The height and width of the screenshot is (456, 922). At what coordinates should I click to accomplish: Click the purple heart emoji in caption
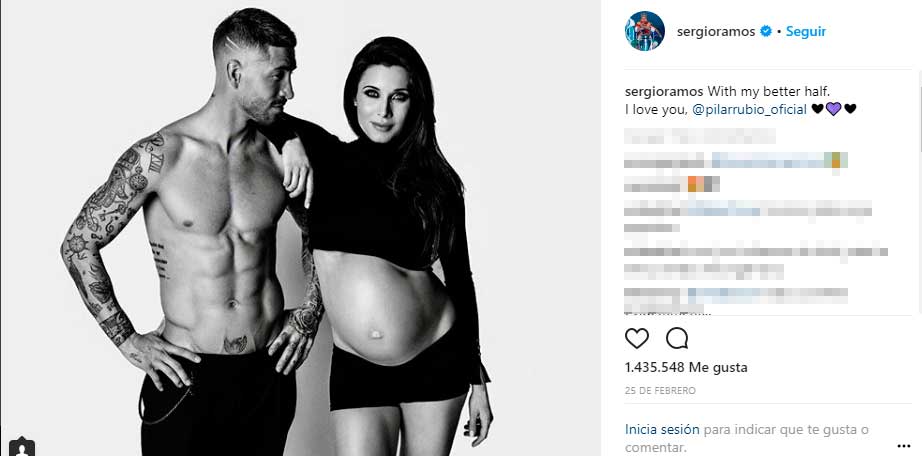coord(834,109)
